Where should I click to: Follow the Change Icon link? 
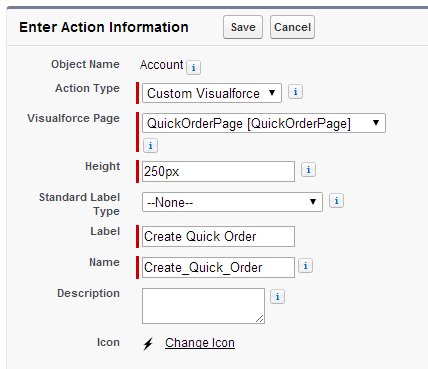[200, 343]
